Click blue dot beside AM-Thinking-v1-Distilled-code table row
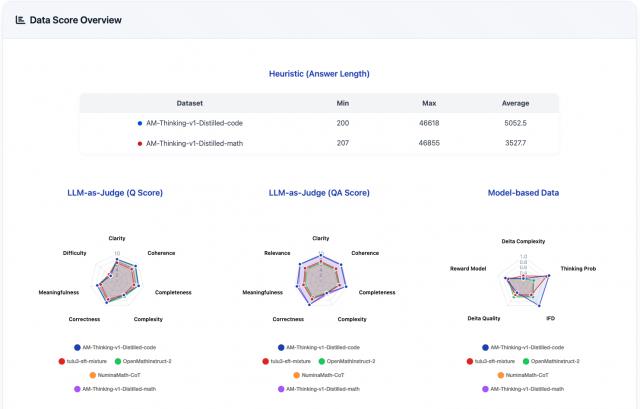640x409 pixels. pyautogui.click(x=140, y=123)
